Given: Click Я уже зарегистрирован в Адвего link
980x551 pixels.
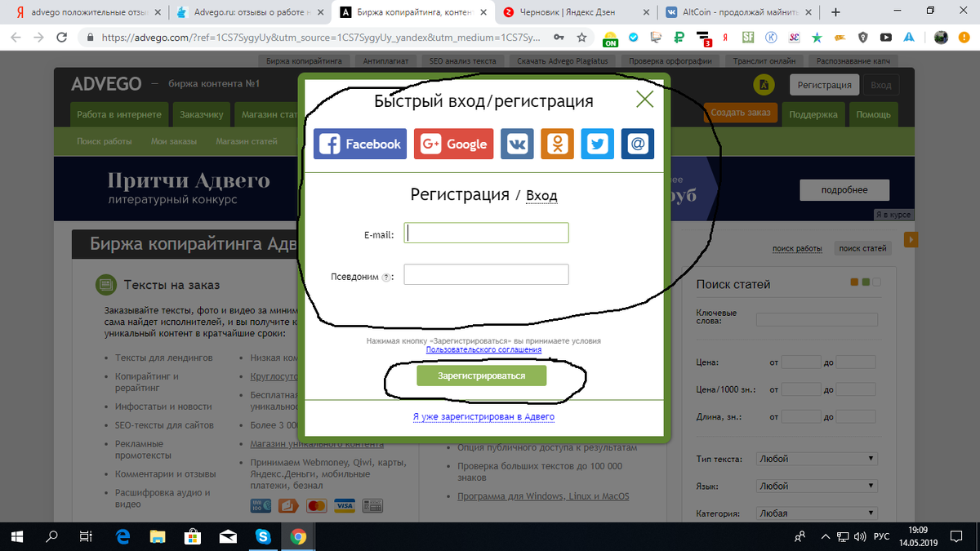Looking at the screenshot, I should [483, 416].
